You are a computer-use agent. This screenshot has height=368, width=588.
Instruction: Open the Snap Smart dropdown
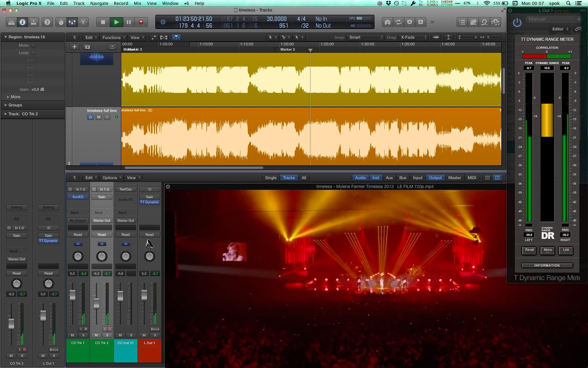[x=365, y=37]
